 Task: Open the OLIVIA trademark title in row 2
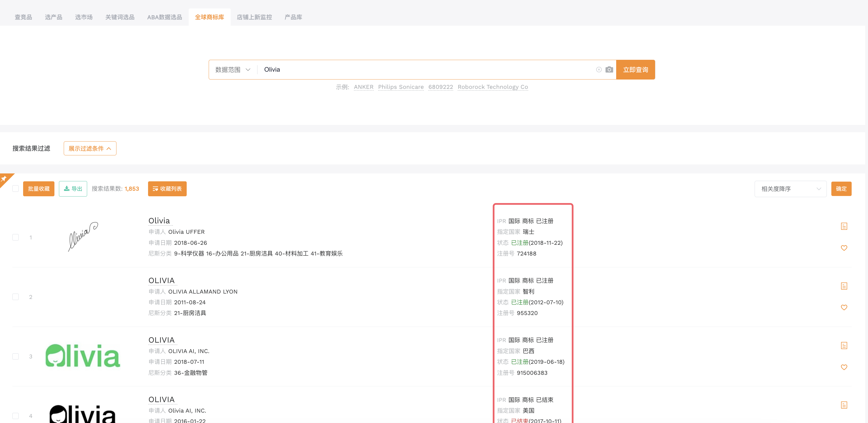161,280
